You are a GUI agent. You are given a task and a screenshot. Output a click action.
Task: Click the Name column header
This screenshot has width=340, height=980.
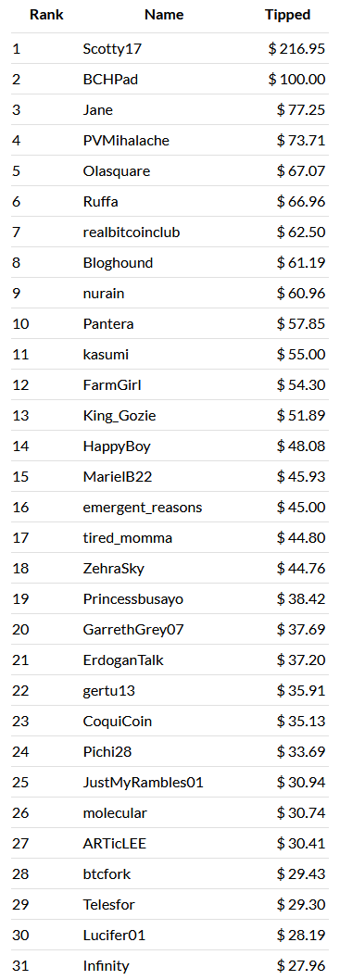[x=164, y=16]
